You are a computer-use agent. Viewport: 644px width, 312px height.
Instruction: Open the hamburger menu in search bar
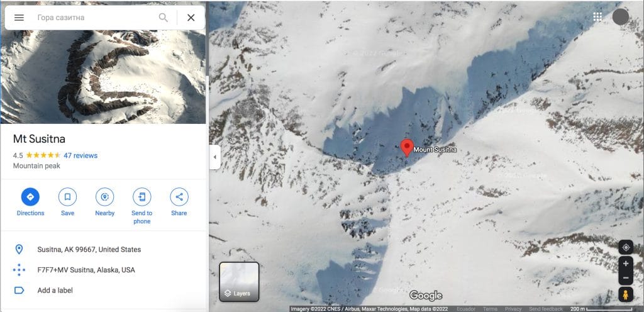point(19,18)
